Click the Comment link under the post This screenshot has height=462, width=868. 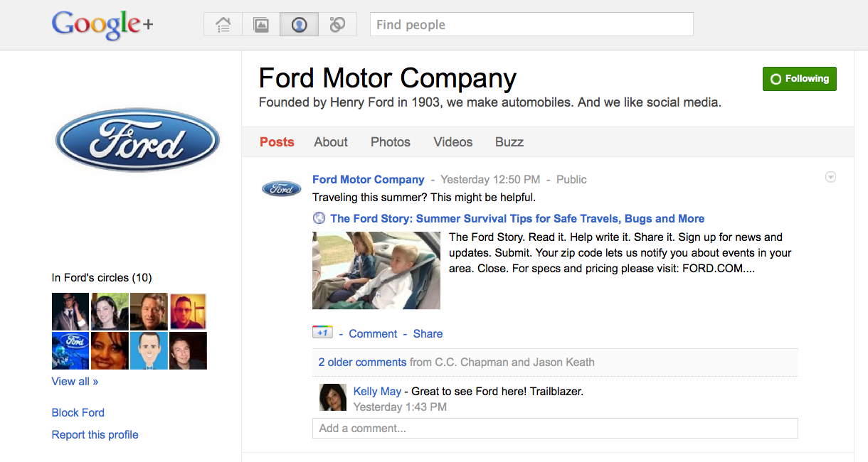[373, 333]
